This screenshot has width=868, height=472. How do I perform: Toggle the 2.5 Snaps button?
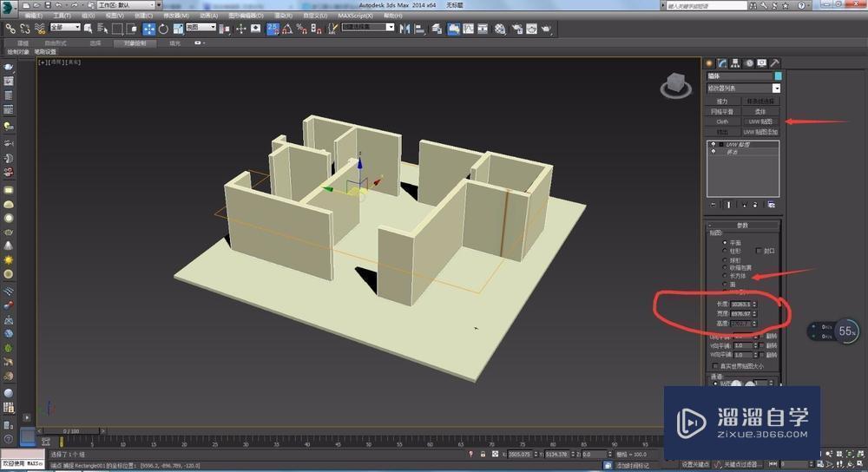273,29
